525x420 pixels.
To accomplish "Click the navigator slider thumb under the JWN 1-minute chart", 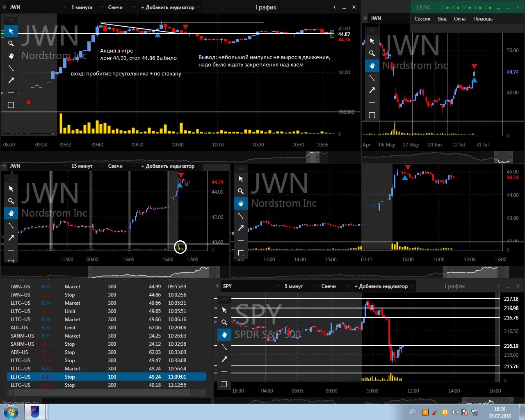I will click(x=313, y=157).
